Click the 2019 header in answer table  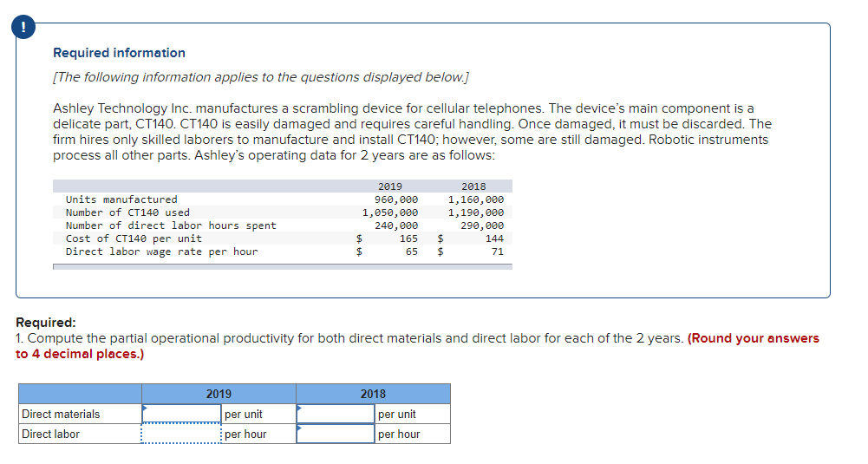click(x=219, y=395)
